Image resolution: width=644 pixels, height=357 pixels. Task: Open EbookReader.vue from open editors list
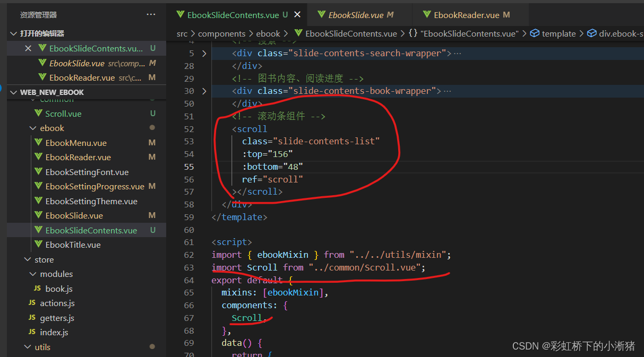tap(87, 77)
